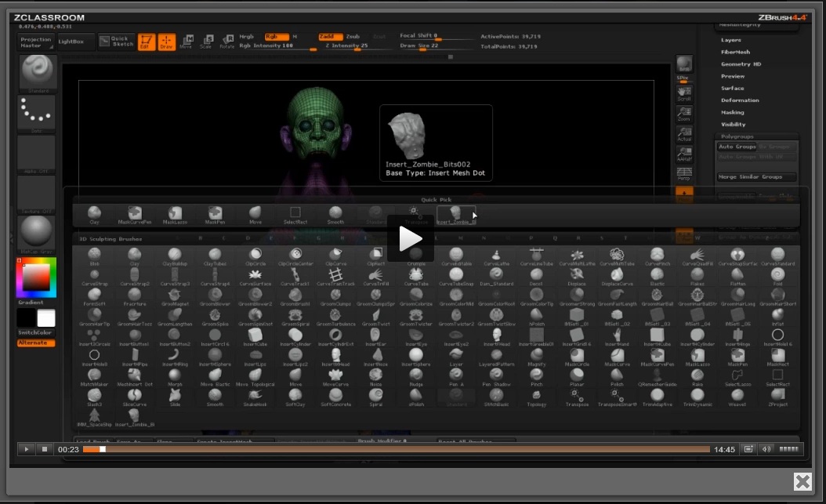Enable Move transform mode
The image size is (826, 504).
pyautogui.click(x=187, y=42)
